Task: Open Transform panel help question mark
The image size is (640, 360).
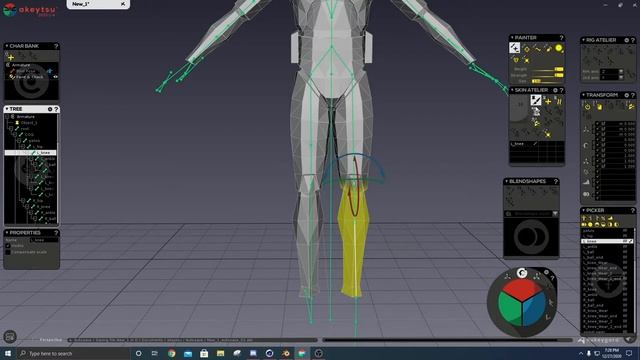Action: point(633,95)
